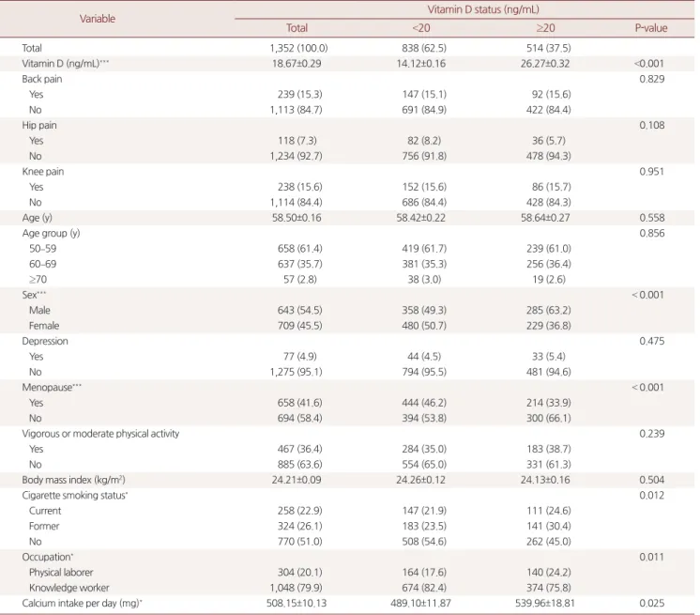Image resolution: width=700 pixels, height=615 pixels.
Task: Select the cell '152 (15.6)'
Action: pos(424,187)
